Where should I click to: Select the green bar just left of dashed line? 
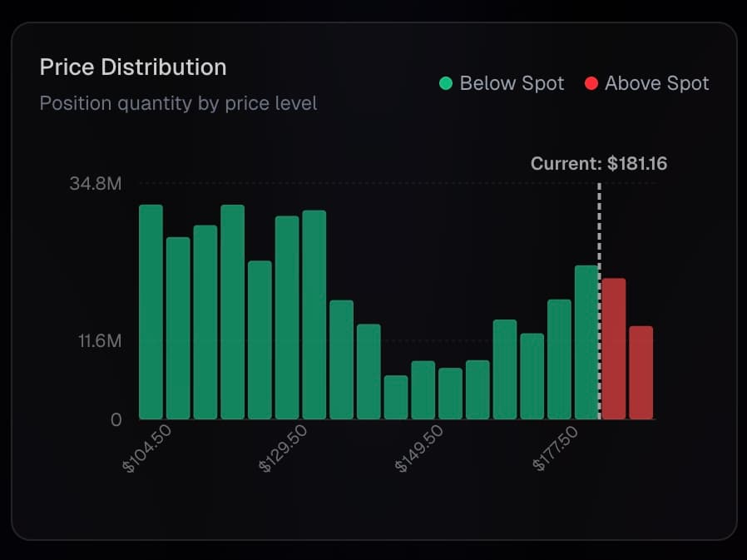(x=586, y=342)
